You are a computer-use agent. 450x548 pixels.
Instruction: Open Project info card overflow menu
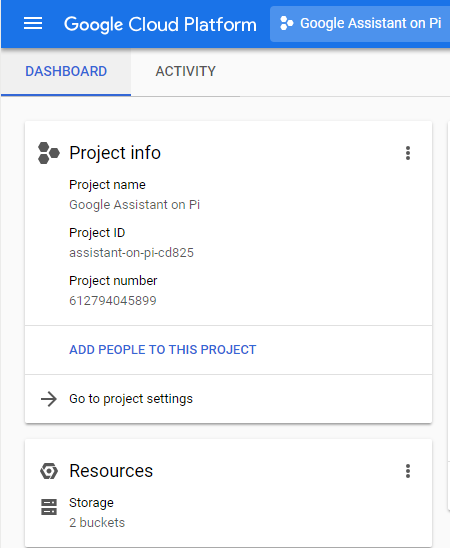click(408, 153)
